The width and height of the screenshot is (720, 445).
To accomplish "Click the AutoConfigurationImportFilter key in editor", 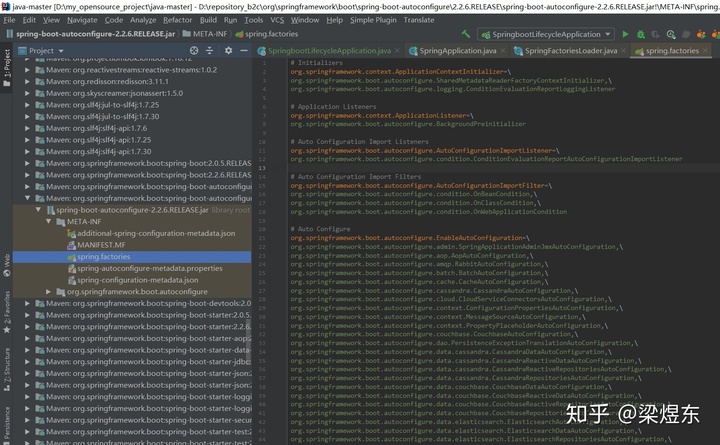I will (x=417, y=186).
